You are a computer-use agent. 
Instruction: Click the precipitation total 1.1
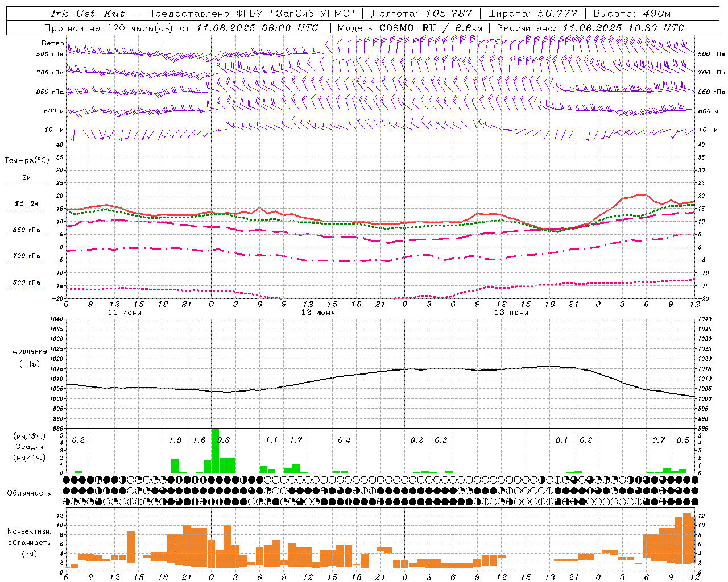click(272, 440)
